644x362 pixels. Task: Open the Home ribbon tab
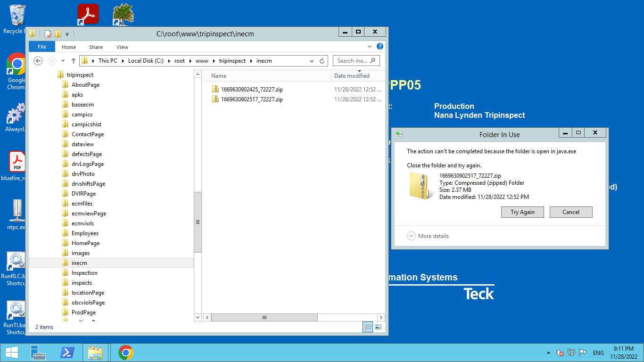[x=69, y=47]
